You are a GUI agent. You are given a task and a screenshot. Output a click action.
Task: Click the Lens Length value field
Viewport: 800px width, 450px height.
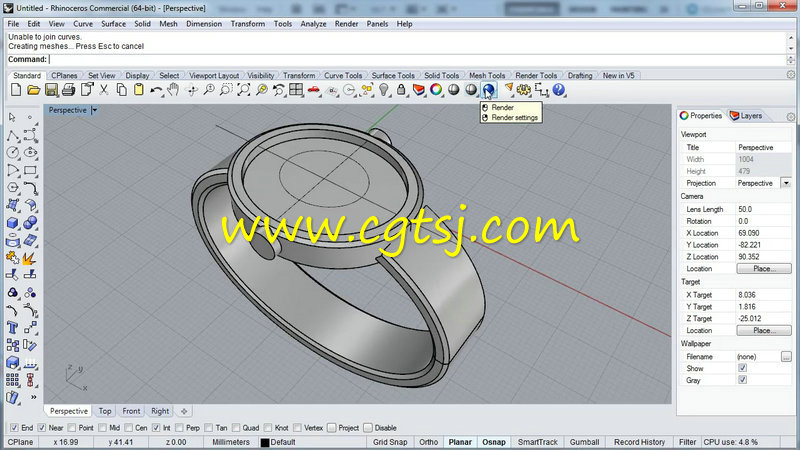coord(764,209)
